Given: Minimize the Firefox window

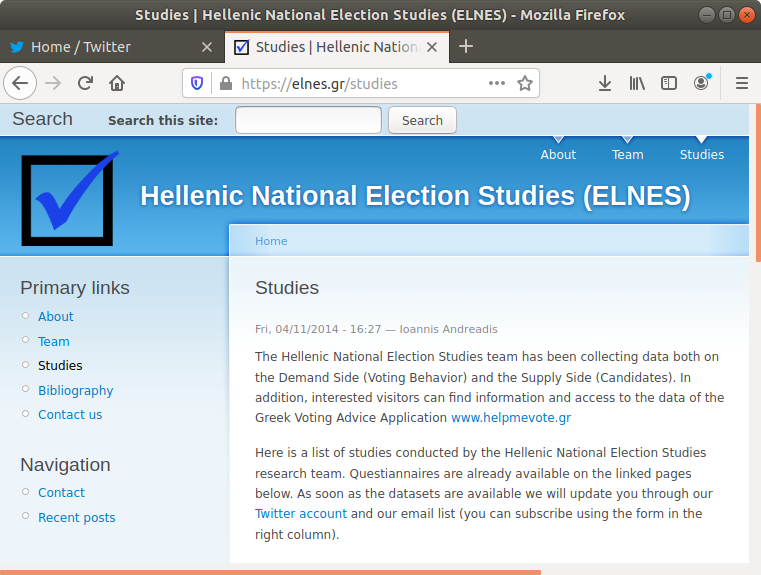Looking at the screenshot, I should coord(707,15).
